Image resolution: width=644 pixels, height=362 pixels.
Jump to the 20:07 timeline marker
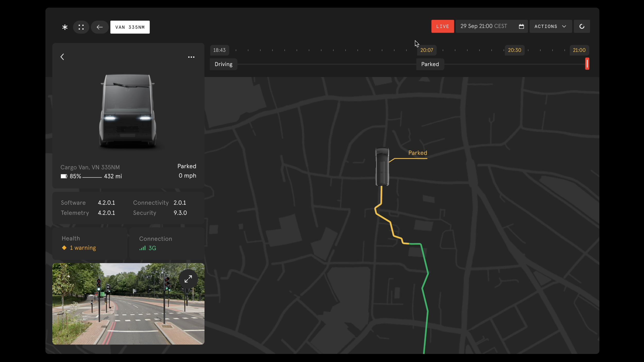coord(426,50)
